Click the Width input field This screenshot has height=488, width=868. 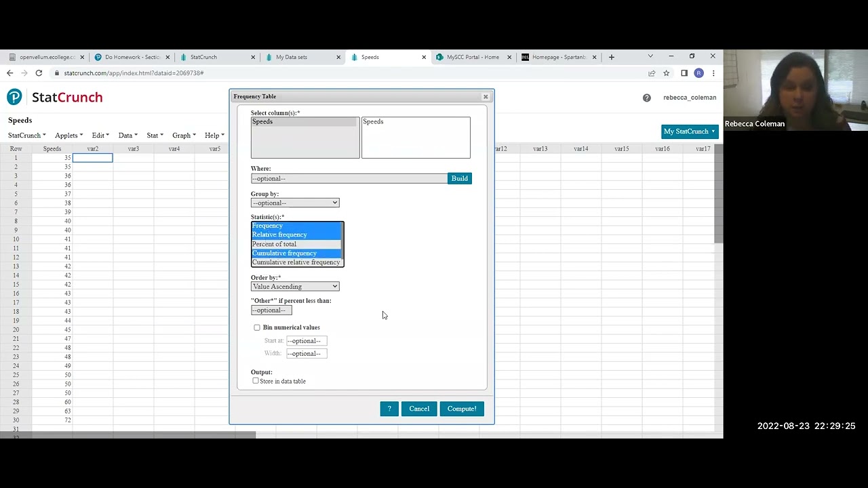(x=307, y=354)
